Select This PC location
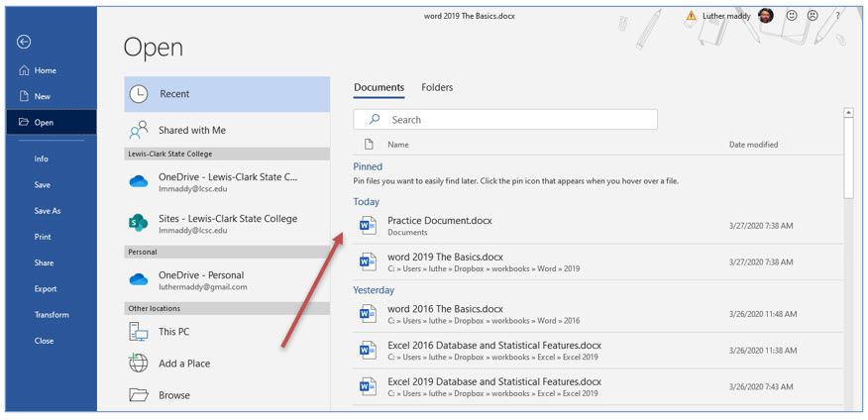The width and height of the screenshot is (868, 420). [x=227, y=332]
